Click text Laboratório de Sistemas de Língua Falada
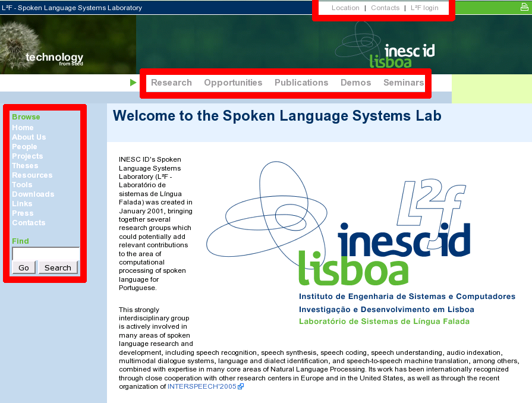Screen dimensions: 532x403 [384, 321]
